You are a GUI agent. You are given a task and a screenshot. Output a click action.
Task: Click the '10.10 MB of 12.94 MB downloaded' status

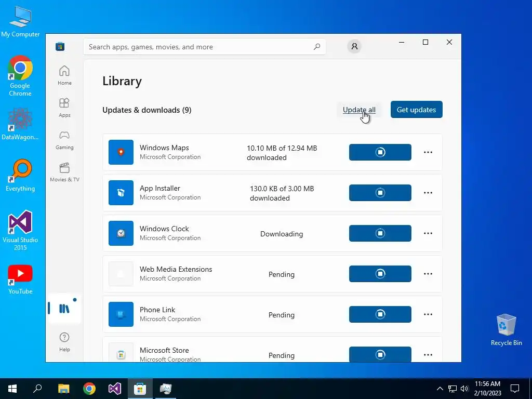[282, 153]
